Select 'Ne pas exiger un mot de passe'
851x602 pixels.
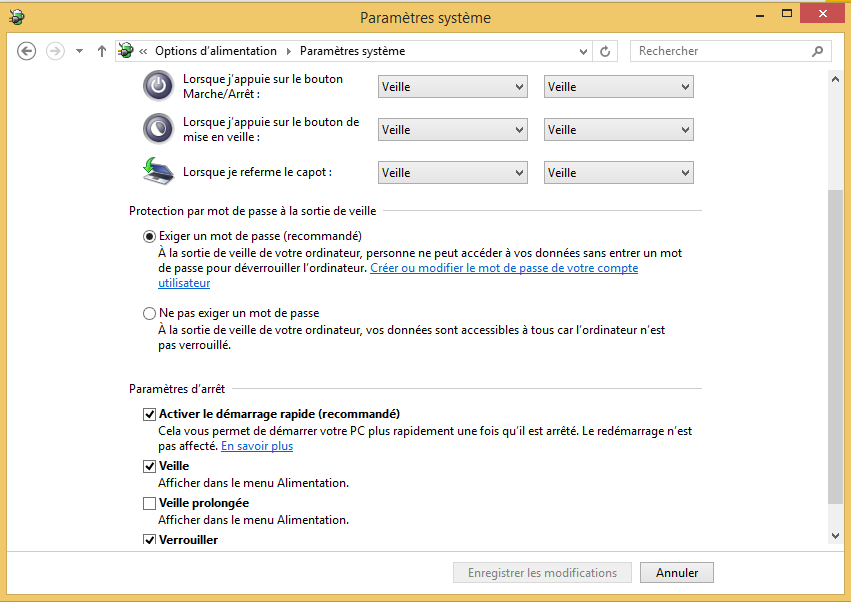pos(150,313)
